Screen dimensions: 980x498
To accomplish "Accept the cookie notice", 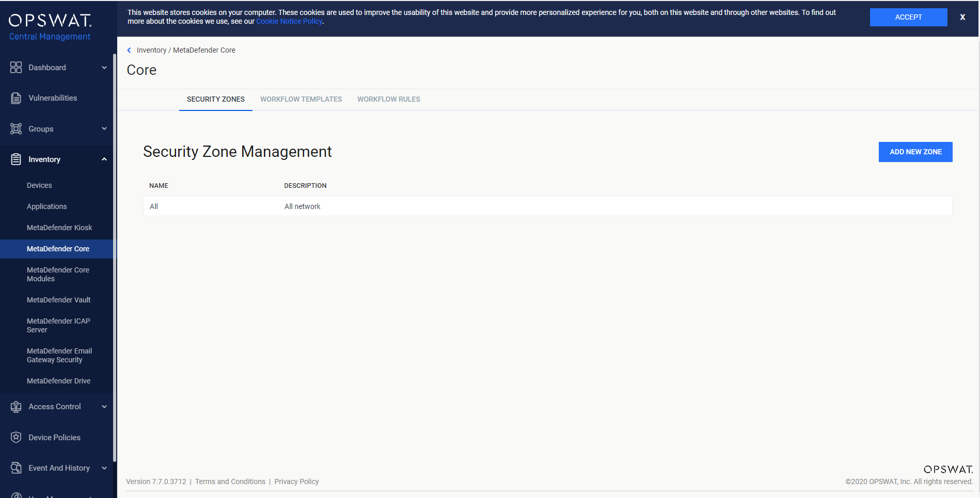I will pyautogui.click(x=908, y=17).
